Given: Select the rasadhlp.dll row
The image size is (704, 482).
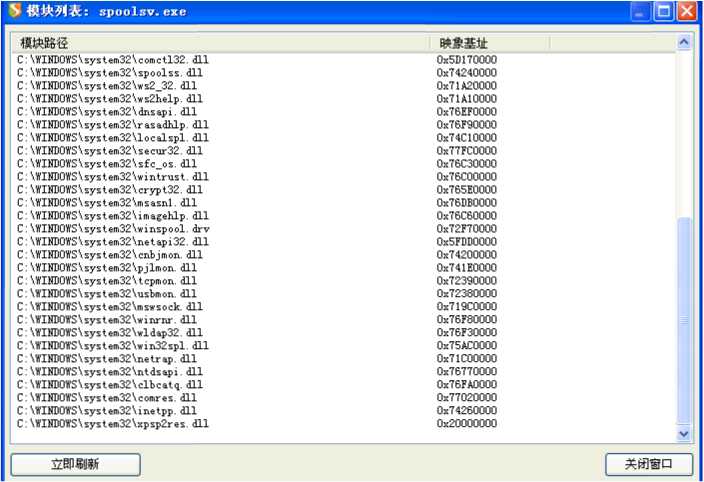Looking at the screenshot, I should pyautogui.click(x=343, y=125).
